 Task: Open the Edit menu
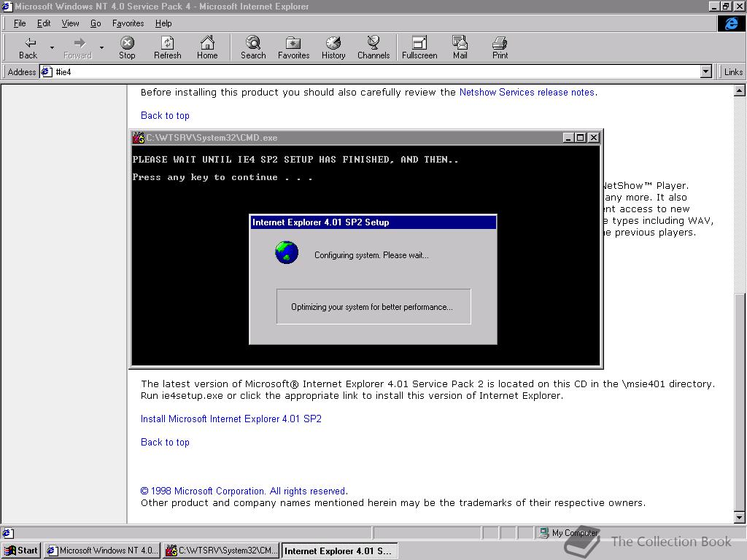(x=44, y=23)
